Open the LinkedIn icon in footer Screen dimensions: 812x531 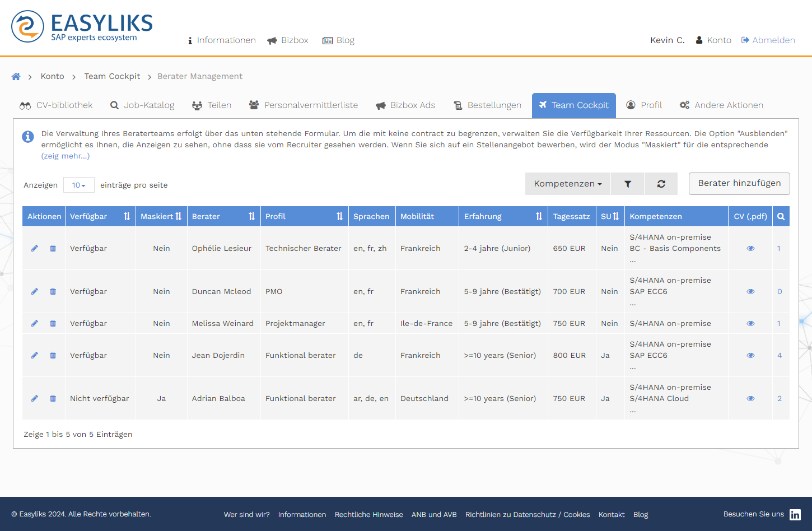click(795, 515)
